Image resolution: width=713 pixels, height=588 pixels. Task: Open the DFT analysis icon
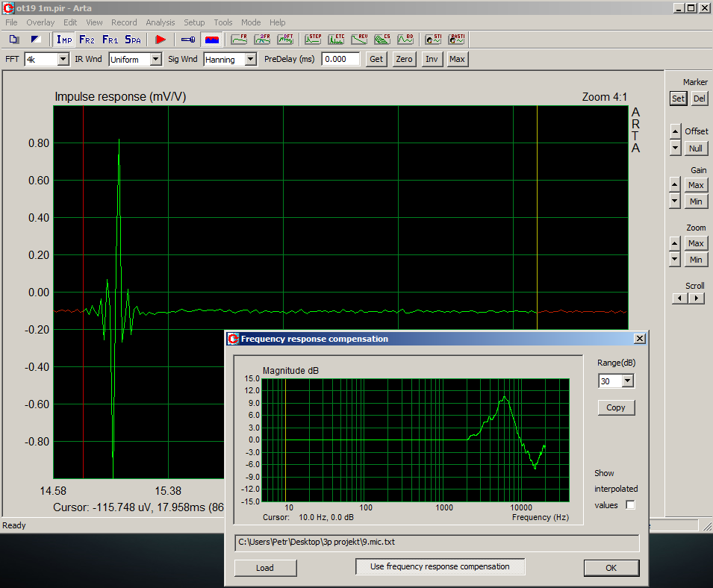(285, 40)
